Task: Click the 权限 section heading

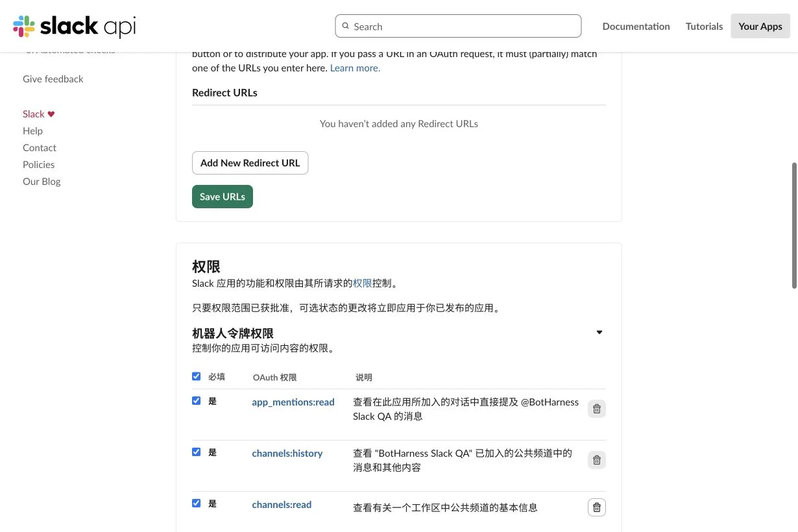Action: pos(206,267)
